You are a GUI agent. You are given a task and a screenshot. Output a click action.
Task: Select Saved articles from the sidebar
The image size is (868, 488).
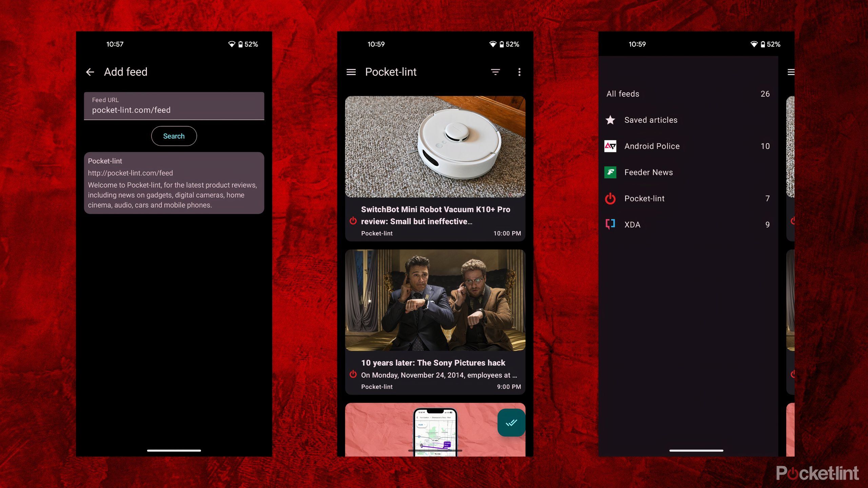(x=651, y=120)
